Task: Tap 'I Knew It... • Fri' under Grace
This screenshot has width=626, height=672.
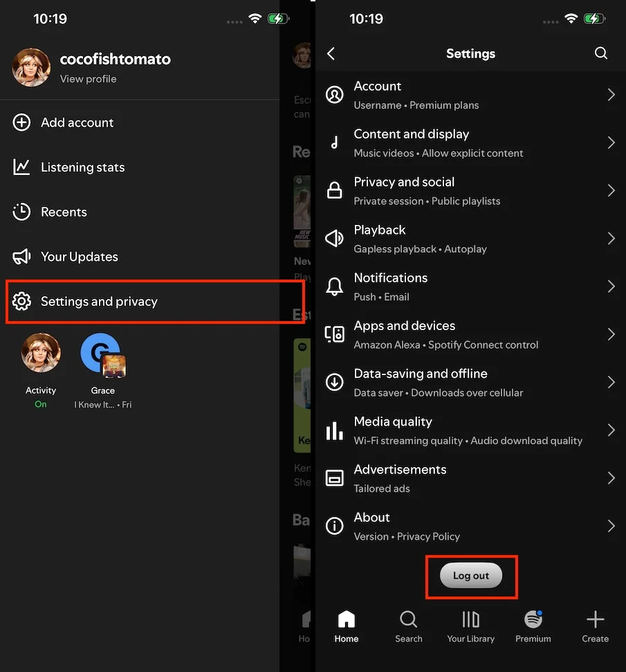Action: (103, 405)
